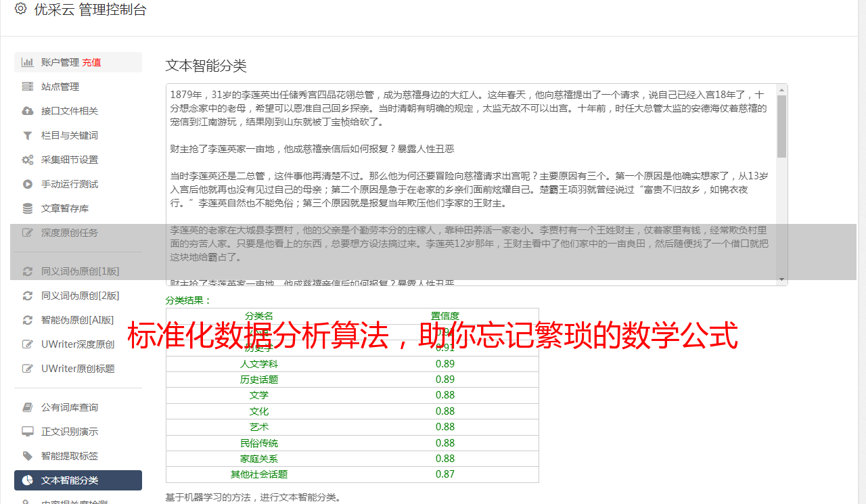Open 深度原创任务 sidebar entry
The image size is (866, 504).
click(x=78, y=233)
